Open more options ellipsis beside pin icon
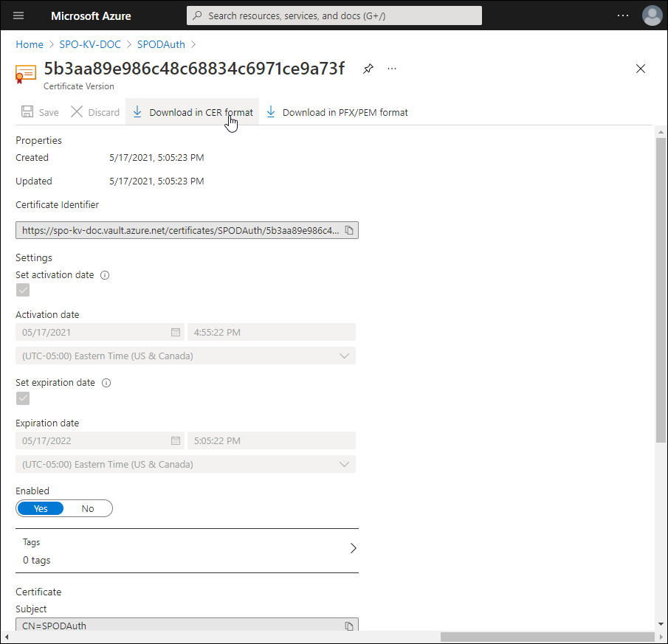This screenshot has width=668, height=644. coord(392,69)
